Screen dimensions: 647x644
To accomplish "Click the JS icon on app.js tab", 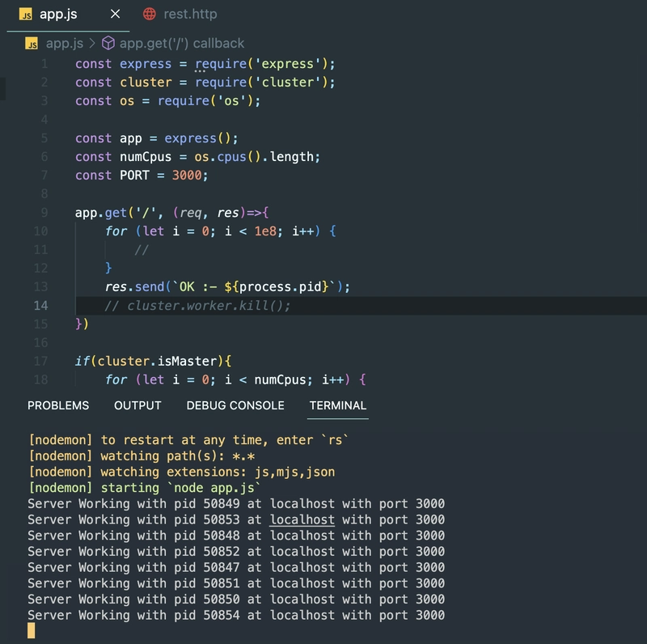I will (26, 15).
